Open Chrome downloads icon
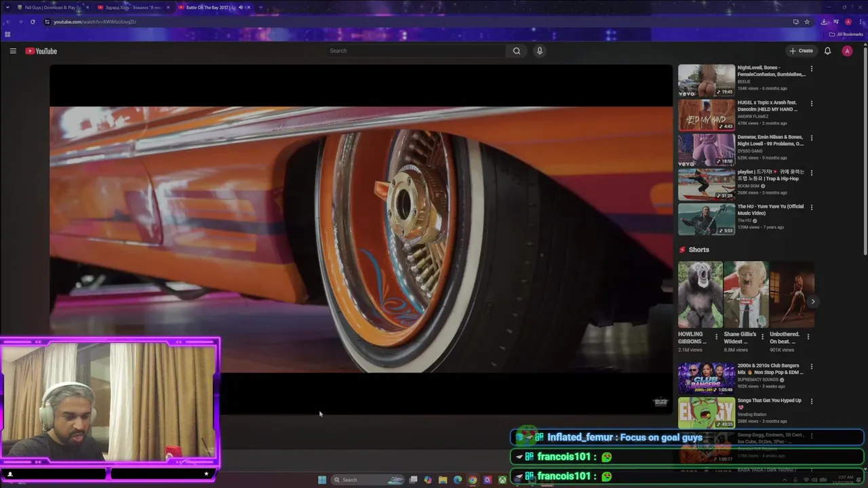Viewport: 868px width, 488px height. (825, 22)
